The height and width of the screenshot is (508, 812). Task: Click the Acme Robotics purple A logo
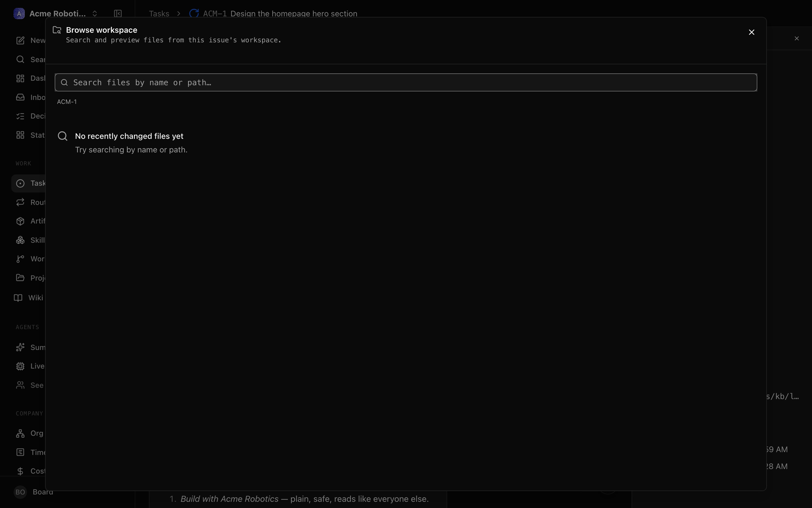pyautogui.click(x=19, y=14)
